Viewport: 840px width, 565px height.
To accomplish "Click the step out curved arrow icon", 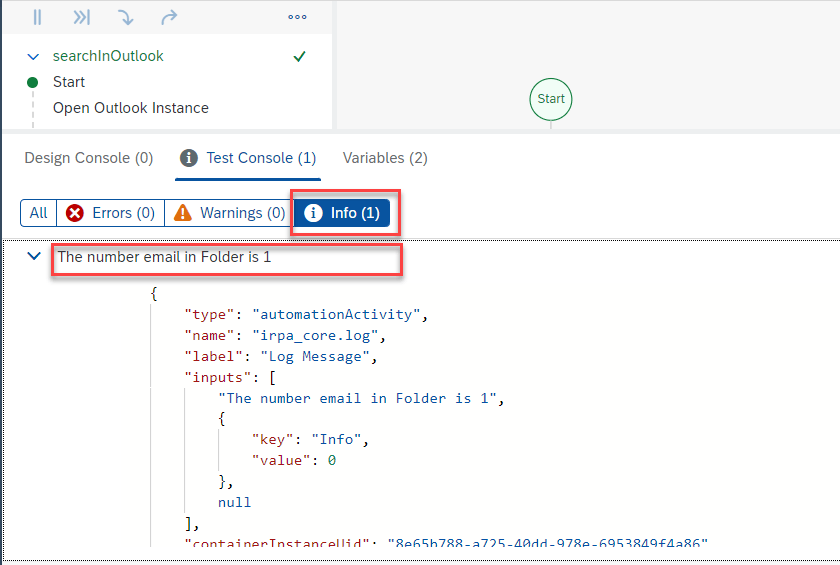I will [169, 17].
